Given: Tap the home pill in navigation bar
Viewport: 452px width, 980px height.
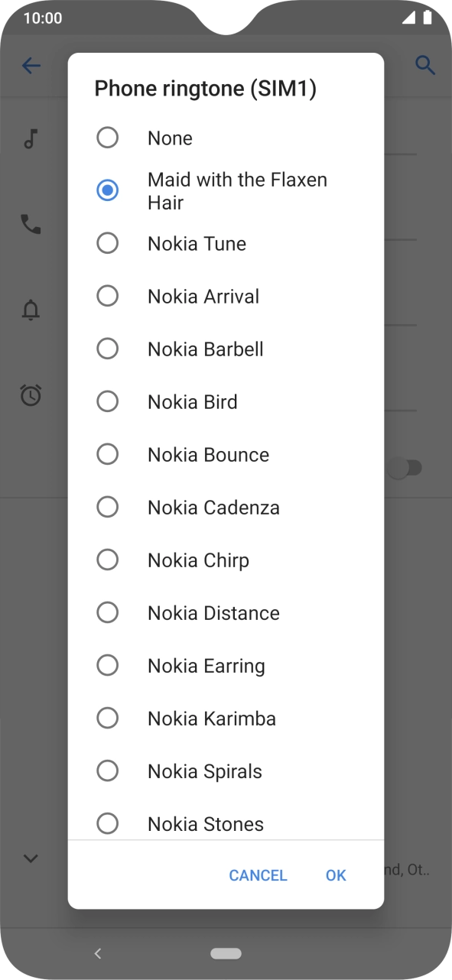Looking at the screenshot, I should (x=226, y=953).
